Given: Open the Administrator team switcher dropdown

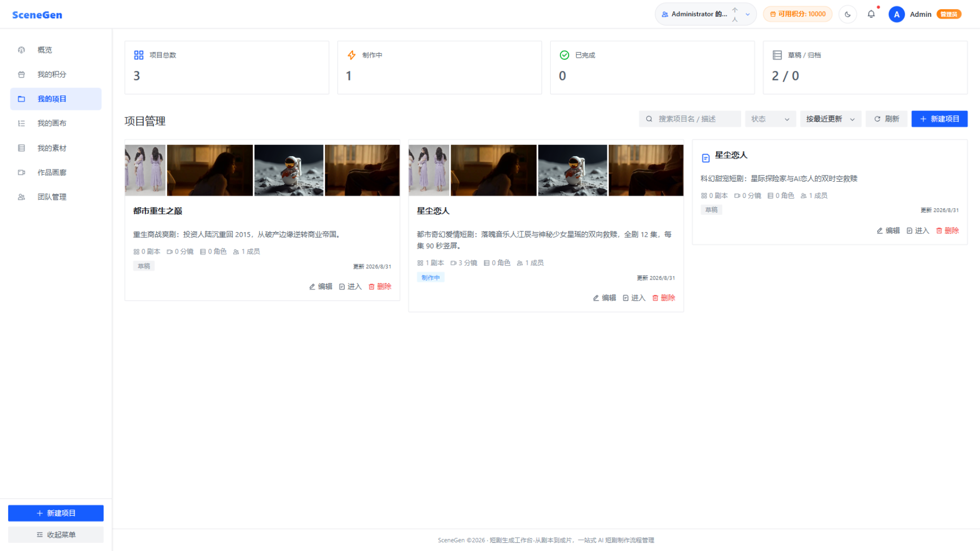Looking at the screenshot, I should (705, 14).
